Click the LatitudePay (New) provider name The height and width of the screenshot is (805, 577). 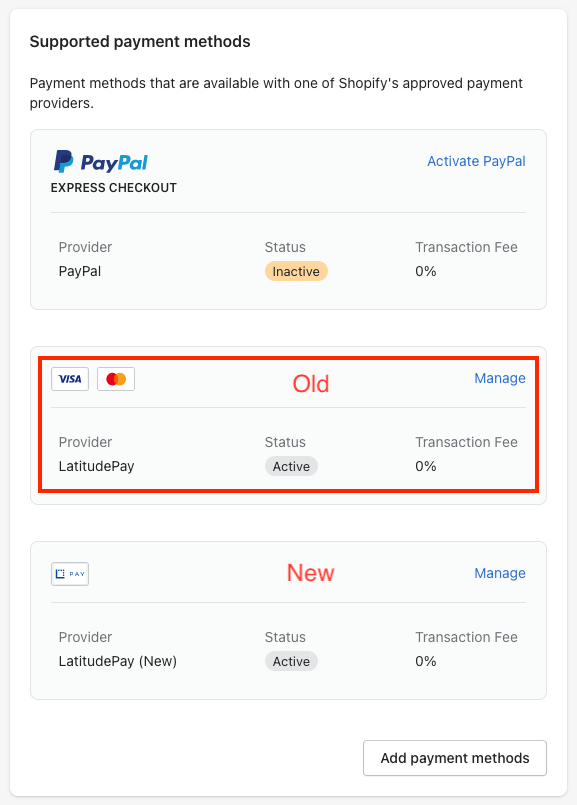(x=118, y=661)
